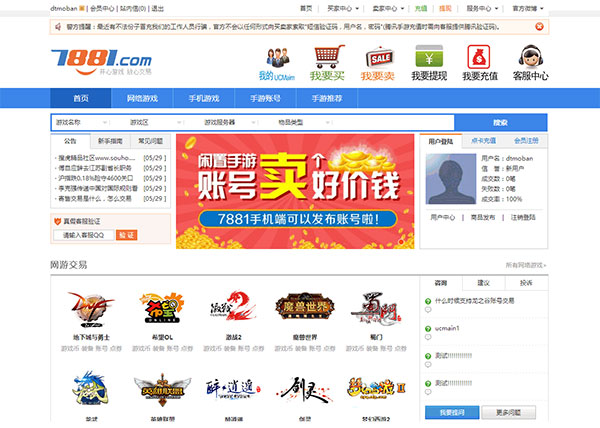Select 梦幻西游2 game logo
The height and width of the screenshot is (428, 600).
coord(376,389)
